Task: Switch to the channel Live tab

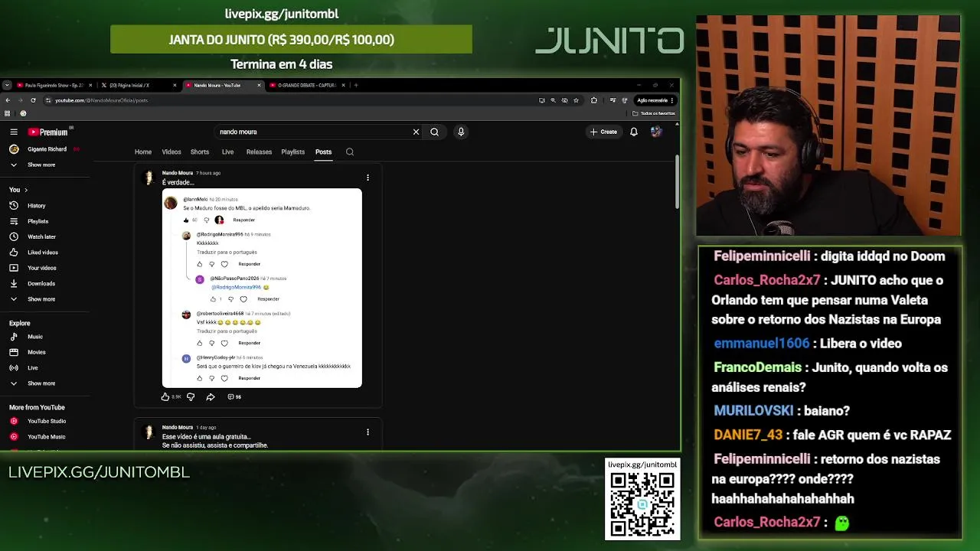Action: pos(227,152)
